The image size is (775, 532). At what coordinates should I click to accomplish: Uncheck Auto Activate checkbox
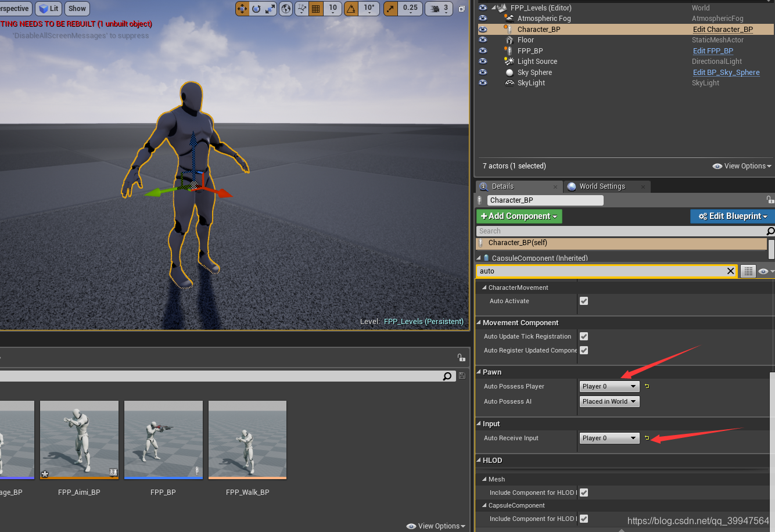(584, 301)
